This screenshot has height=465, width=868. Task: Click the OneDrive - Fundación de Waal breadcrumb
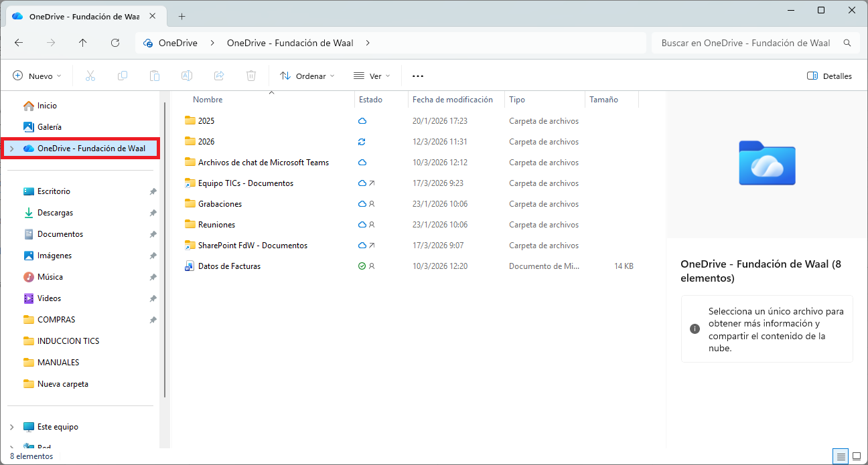pyautogui.click(x=290, y=43)
